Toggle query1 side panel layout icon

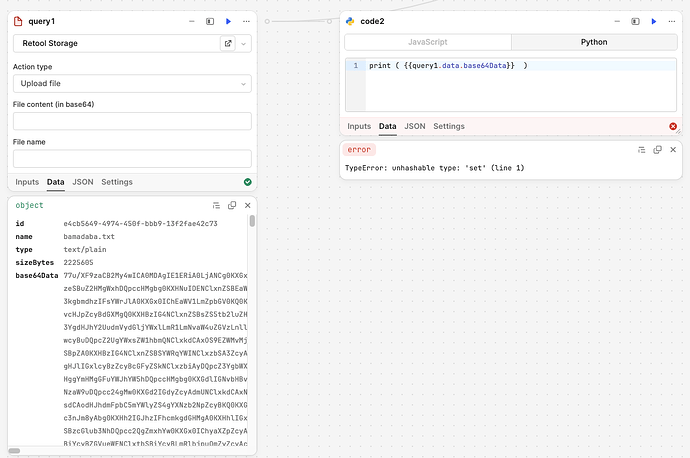(210, 21)
